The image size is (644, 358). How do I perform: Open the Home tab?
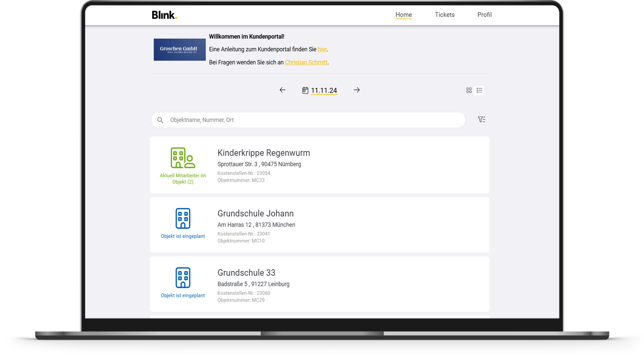404,15
